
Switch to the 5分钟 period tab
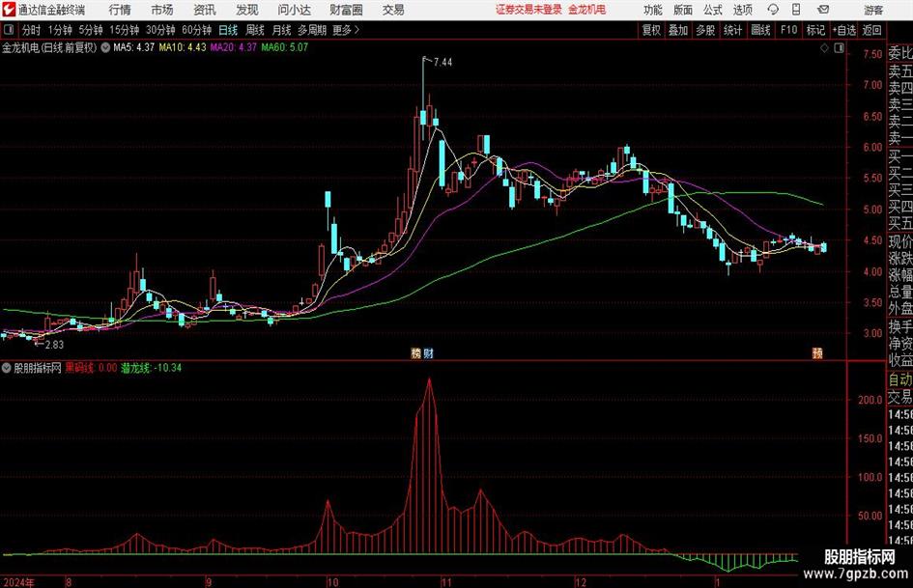[x=90, y=30]
